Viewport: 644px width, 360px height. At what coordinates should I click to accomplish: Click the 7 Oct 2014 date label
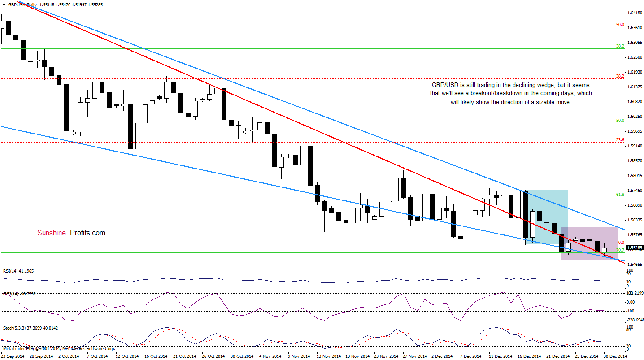coord(97,356)
